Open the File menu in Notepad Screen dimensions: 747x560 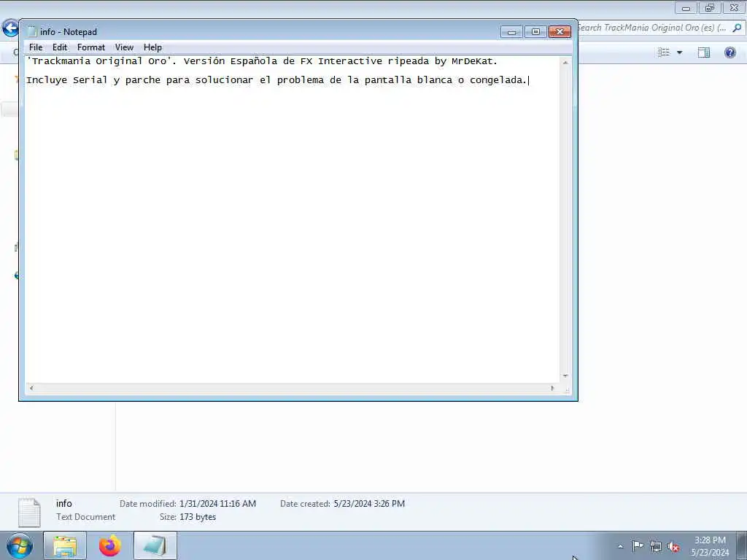point(36,47)
